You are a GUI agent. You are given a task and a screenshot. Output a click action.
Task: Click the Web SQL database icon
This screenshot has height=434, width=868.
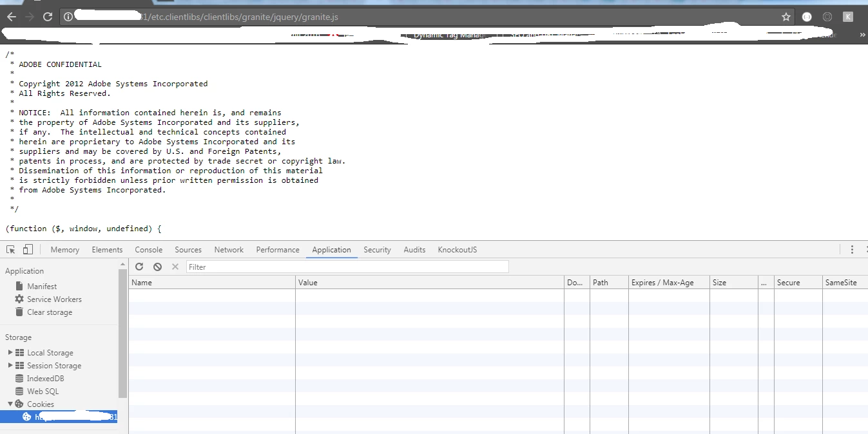[x=19, y=391]
